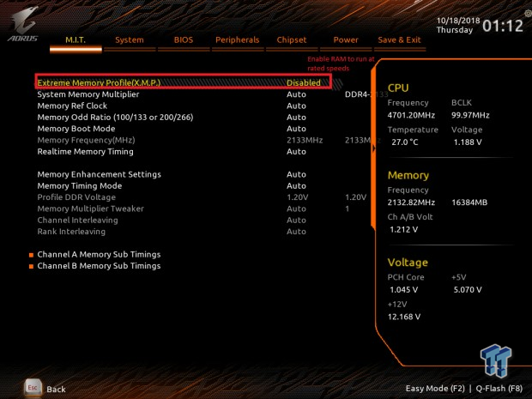Open the Peripherals tab

pyautogui.click(x=238, y=40)
